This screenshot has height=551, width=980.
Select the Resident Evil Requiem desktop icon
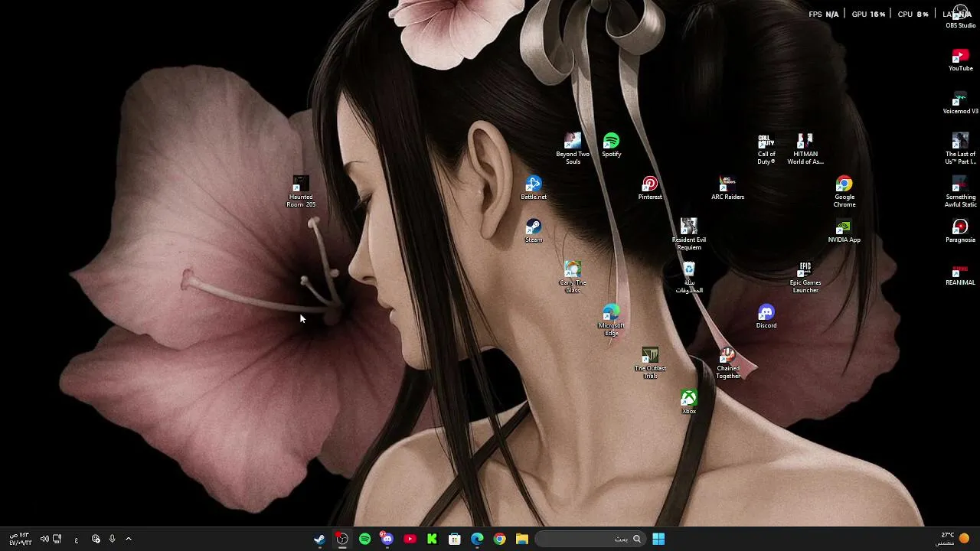click(689, 234)
